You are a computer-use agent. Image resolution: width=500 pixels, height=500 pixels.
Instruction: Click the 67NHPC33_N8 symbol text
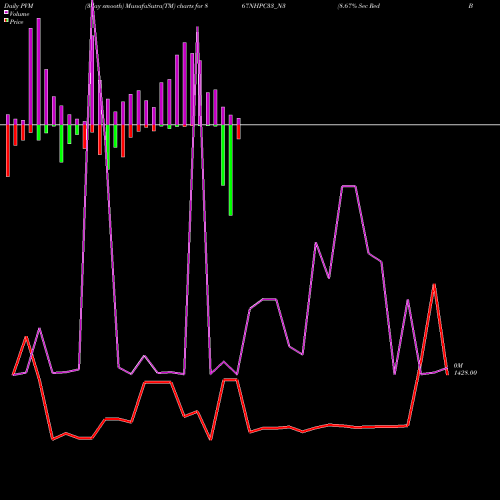point(263,6)
